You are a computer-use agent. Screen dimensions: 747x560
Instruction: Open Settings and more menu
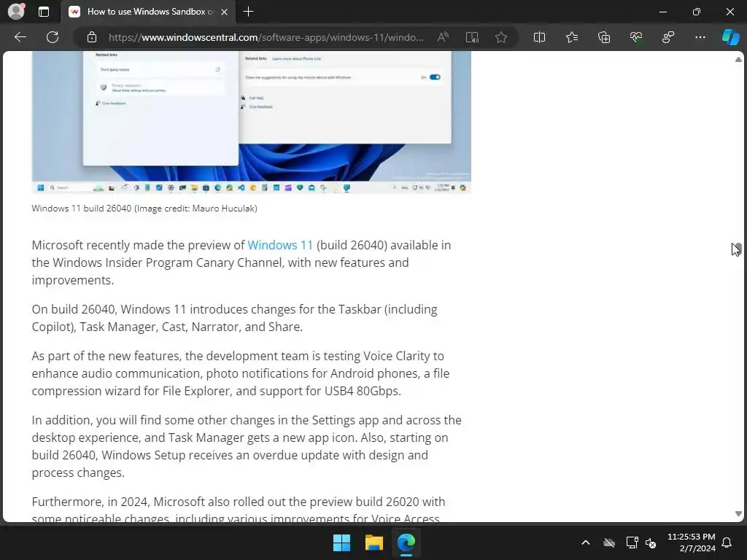pyautogui.click(x=700, y=37)
